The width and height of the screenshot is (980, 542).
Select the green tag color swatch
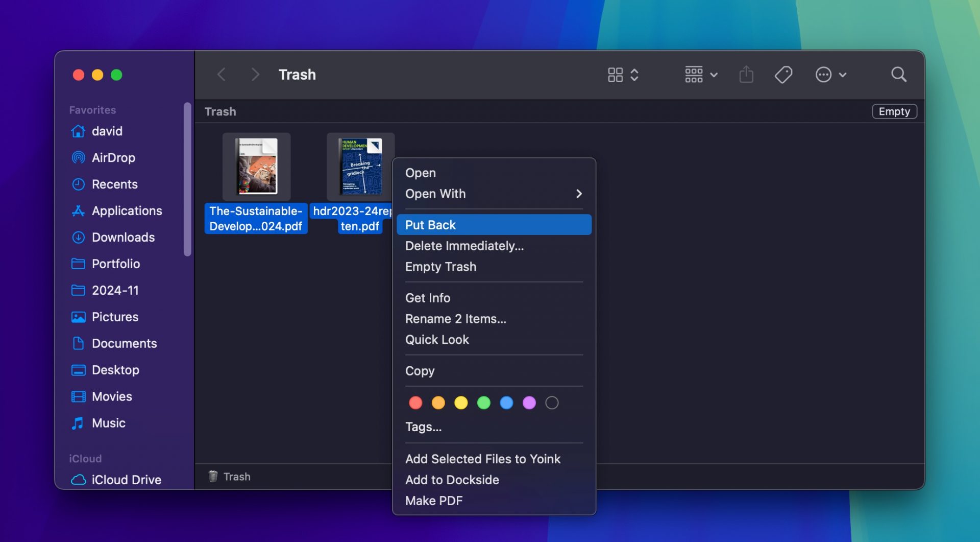coord(484,403)
